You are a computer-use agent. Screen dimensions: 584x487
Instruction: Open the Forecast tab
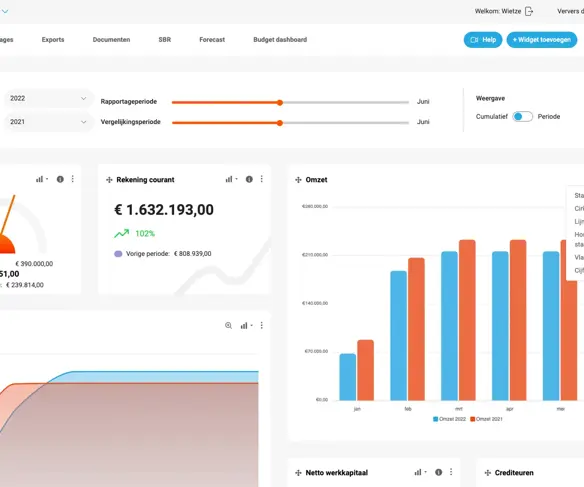[212, 39]
